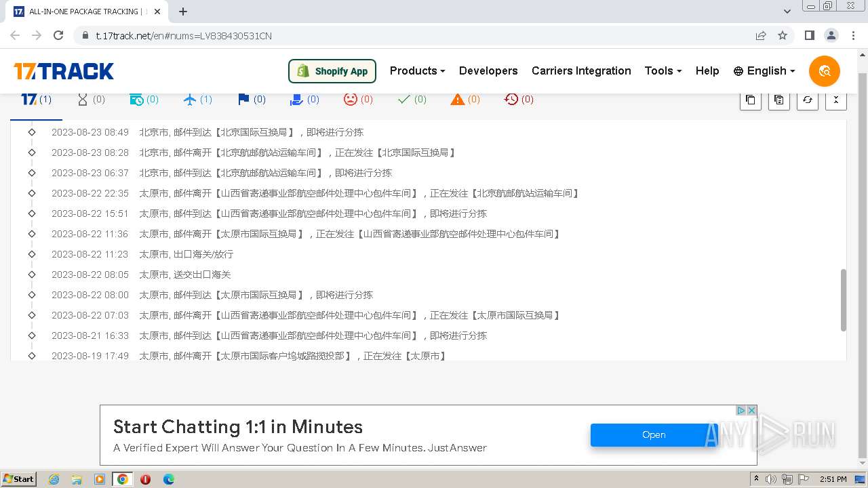Select the Out for Delivery filter icon

[304, 100]
